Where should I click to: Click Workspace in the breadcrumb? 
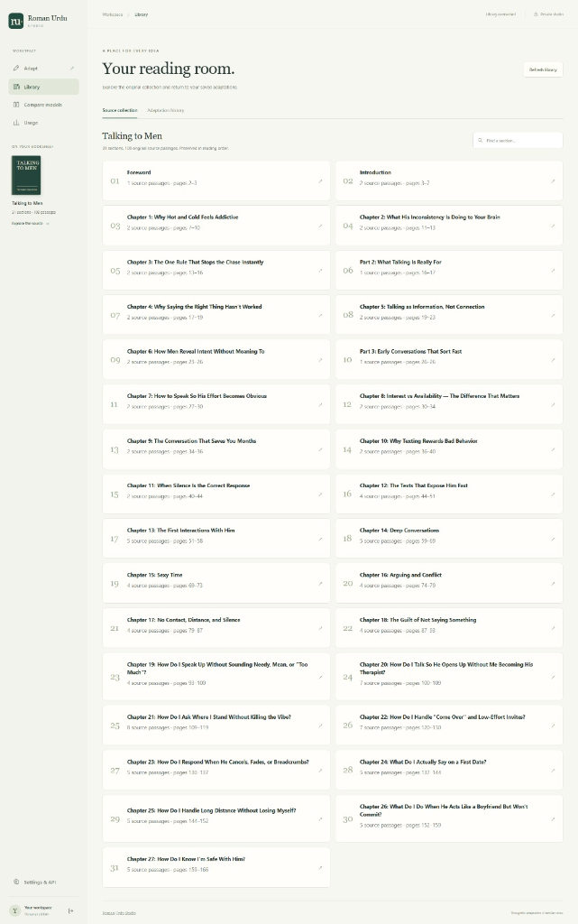click(x=113, y=14)
